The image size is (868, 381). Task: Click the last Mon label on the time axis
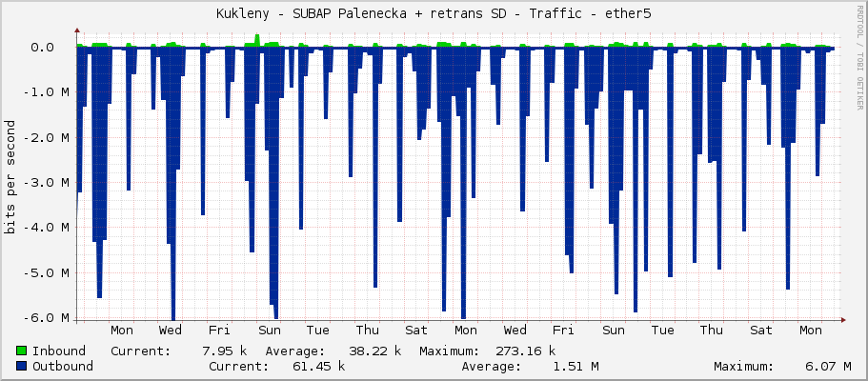(x=811, y=331)
